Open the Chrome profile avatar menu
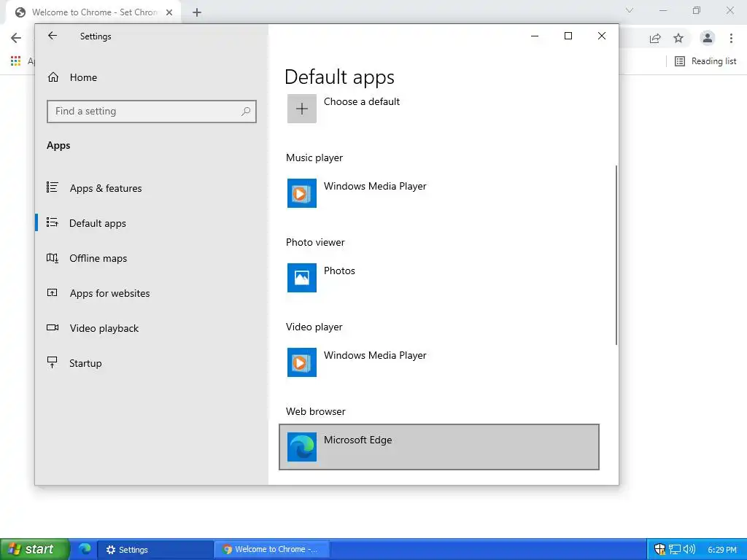This screenshot has width=747, height=560. (708, 38)
